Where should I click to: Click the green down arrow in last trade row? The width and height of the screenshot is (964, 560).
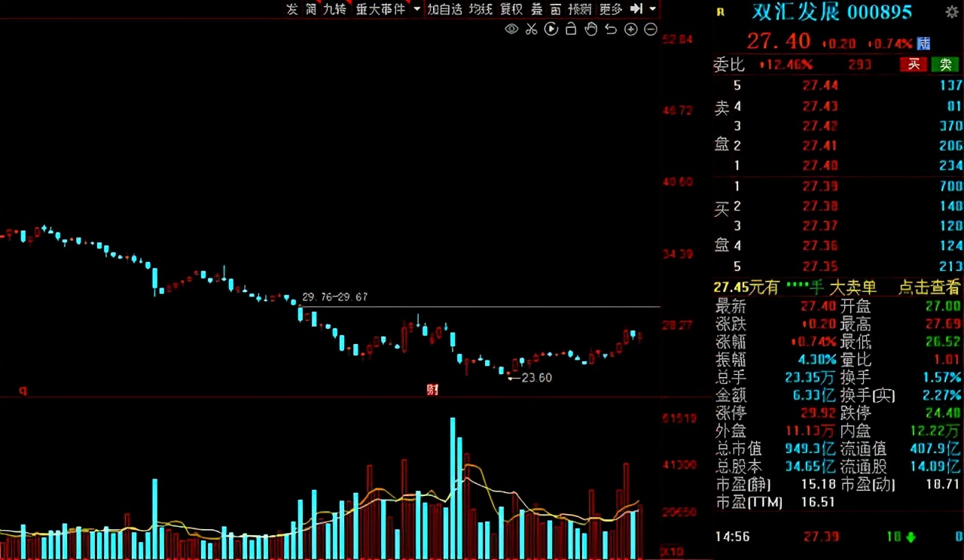(911, 537)
